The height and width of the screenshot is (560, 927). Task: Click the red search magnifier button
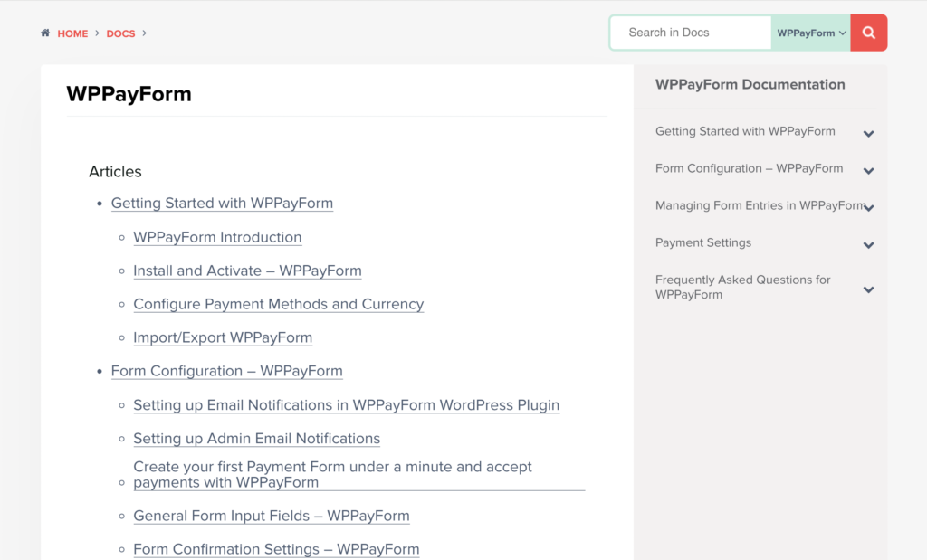pos(868,33)
